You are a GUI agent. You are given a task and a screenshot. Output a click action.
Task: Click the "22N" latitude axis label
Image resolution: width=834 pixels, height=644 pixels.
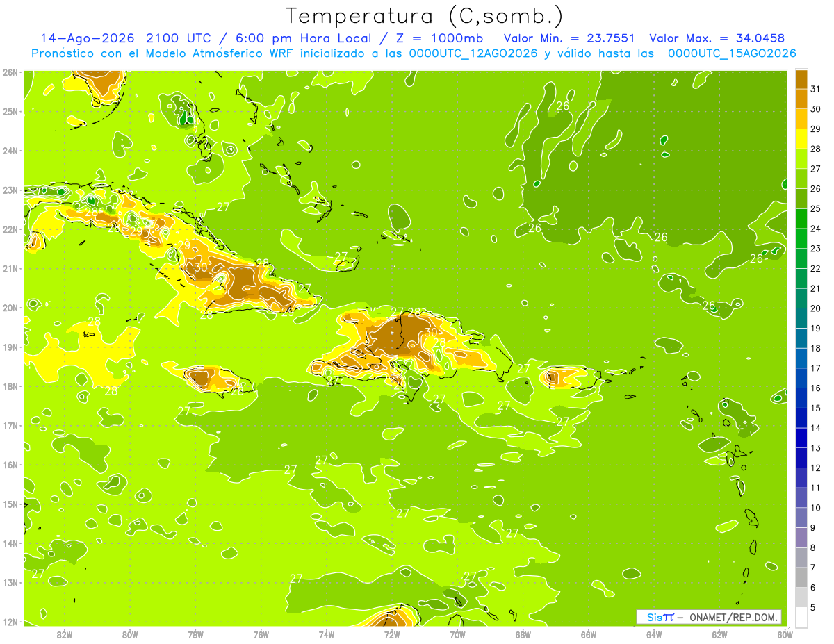(10, 229)
